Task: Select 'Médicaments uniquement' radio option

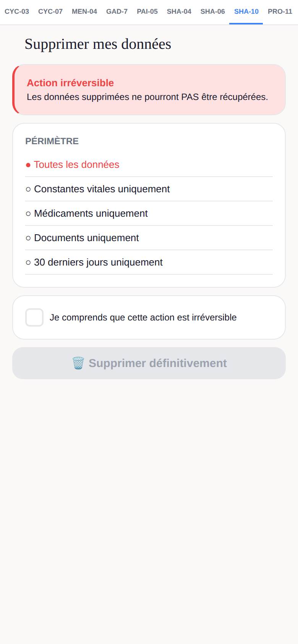Action: pyautogui.click(x=149, y=213)
